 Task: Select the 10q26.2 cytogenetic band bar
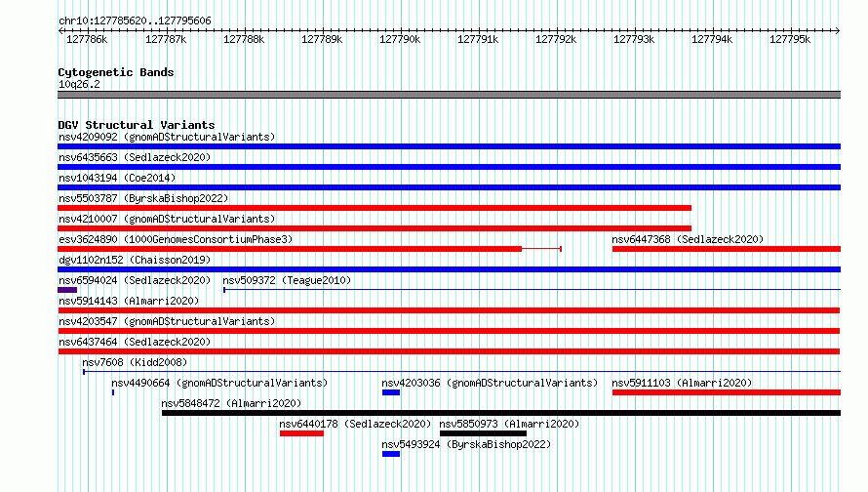[449, 95]
